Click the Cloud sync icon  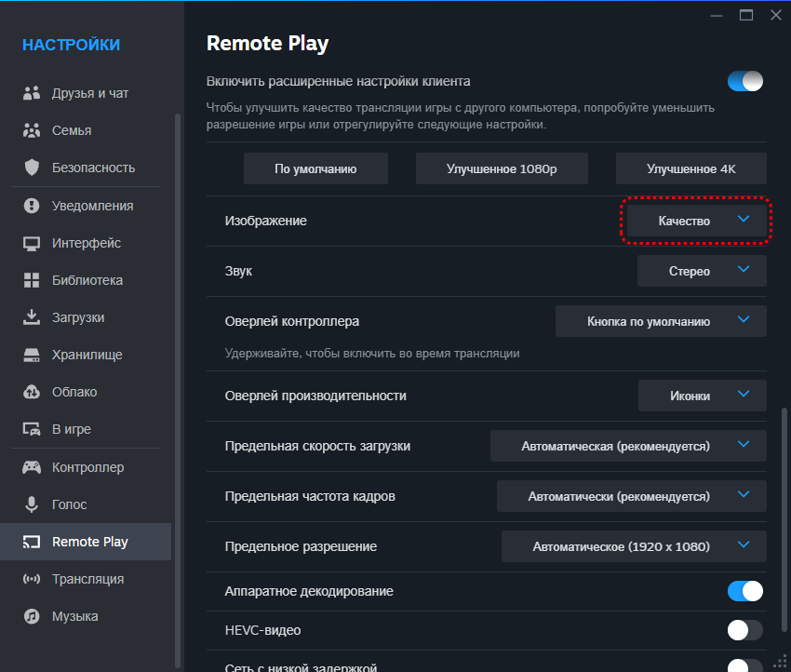33,392
